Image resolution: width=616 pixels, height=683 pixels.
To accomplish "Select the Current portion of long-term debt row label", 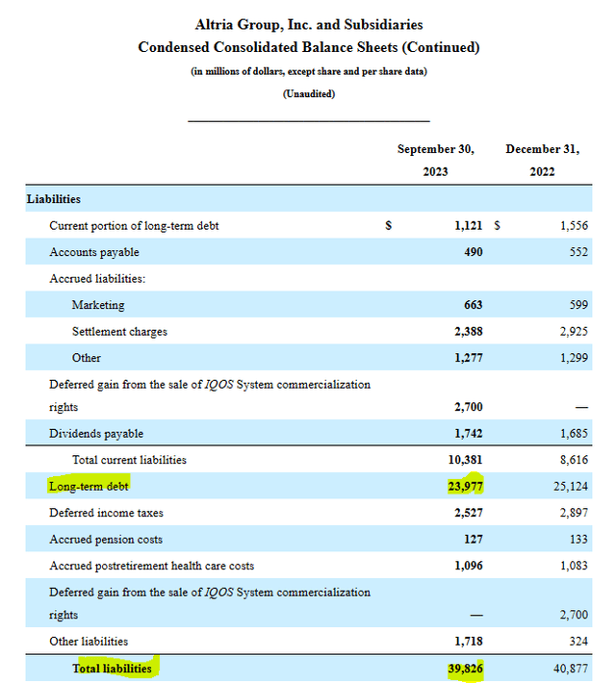I will pyautogui.click(x=134, y=226).
